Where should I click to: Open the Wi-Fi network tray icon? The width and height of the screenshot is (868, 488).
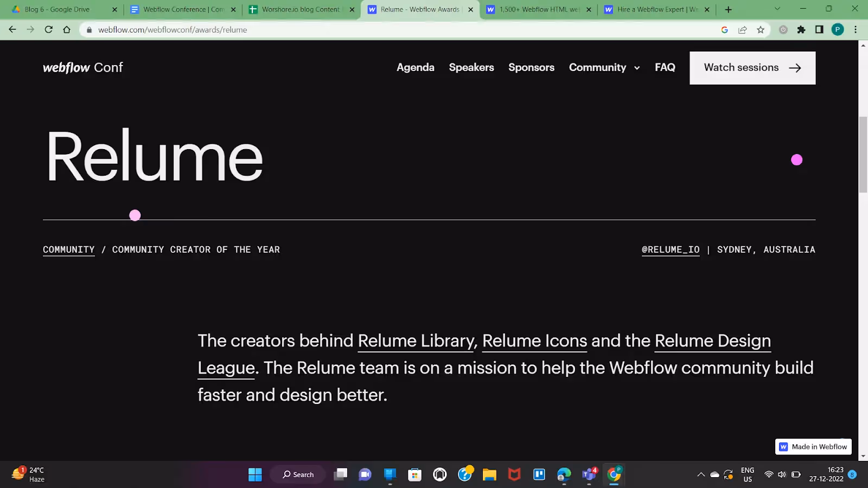[769, 474]
